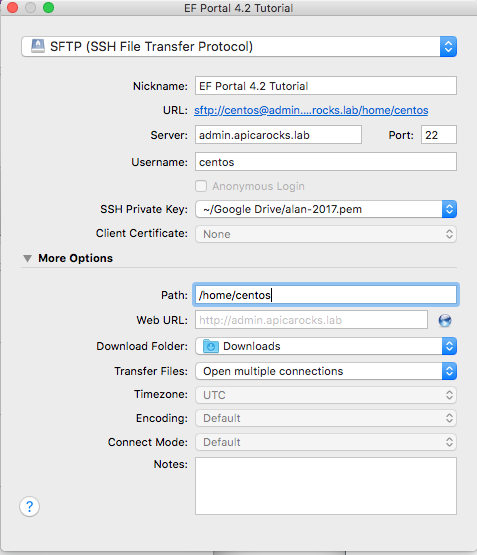
Task: Click into the Notes text area
Action: pos(326,486)
